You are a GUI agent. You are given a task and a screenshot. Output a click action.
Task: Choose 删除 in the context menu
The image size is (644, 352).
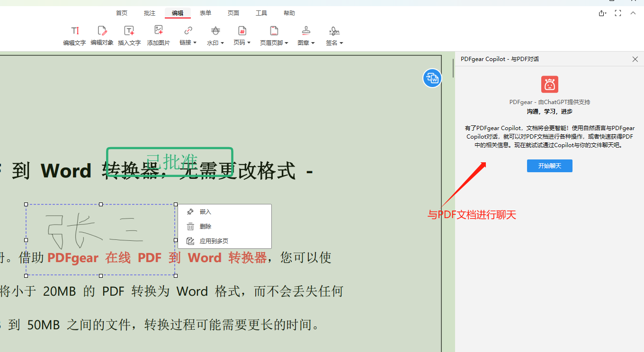coord(224,227)
